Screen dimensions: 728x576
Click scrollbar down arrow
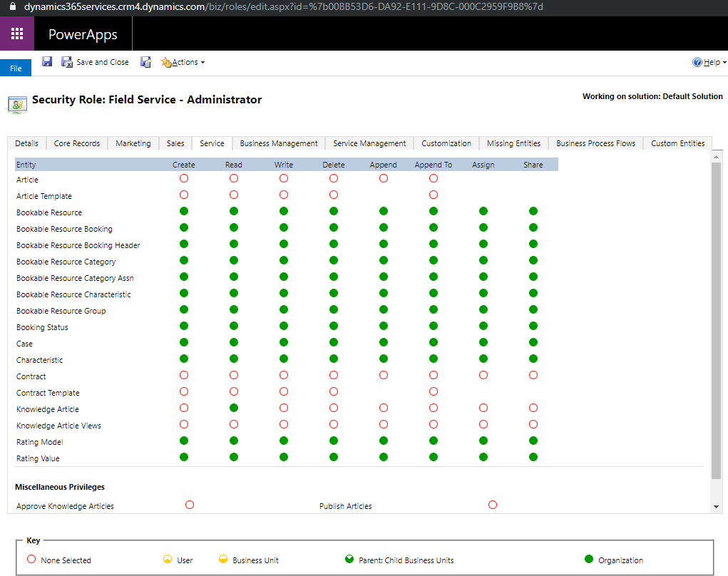[x=717, y=507]
